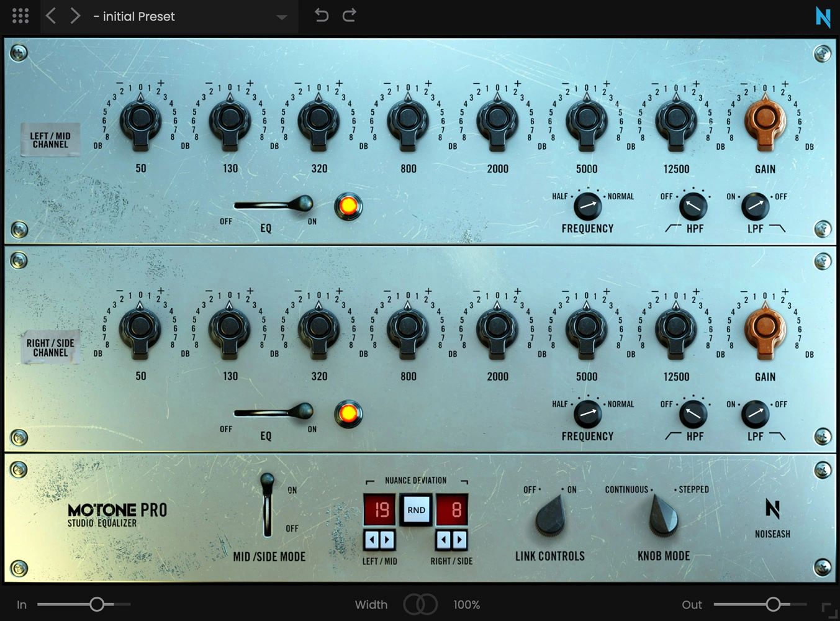This screenshot has height=621, width=840.
Task: Open the initial Preset dropdown
Action: tap(281, 17)
